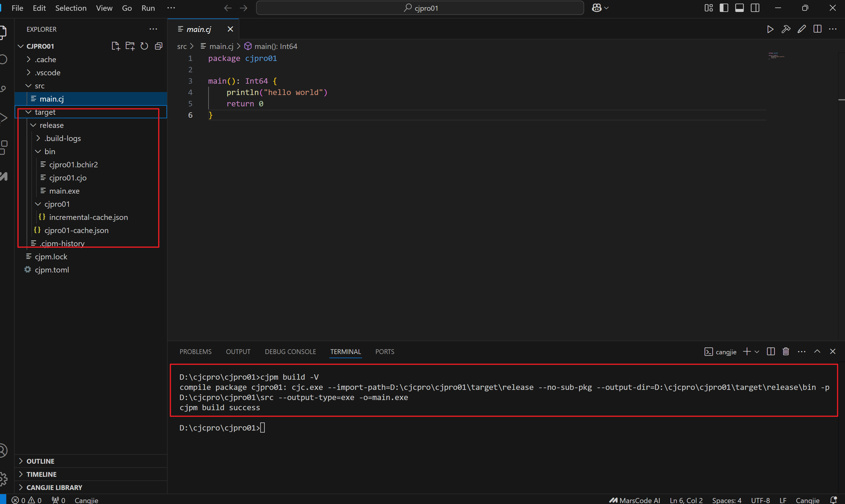The width and height of the screenshot is (845, 504).
Task: Collapse all folders in explorer
Action: point(159,46)
